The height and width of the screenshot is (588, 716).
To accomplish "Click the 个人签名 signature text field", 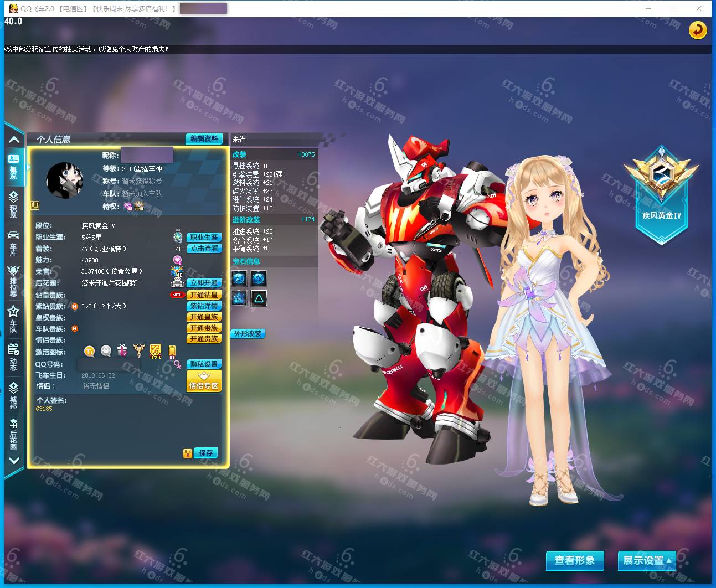I will tap(125, 424).
